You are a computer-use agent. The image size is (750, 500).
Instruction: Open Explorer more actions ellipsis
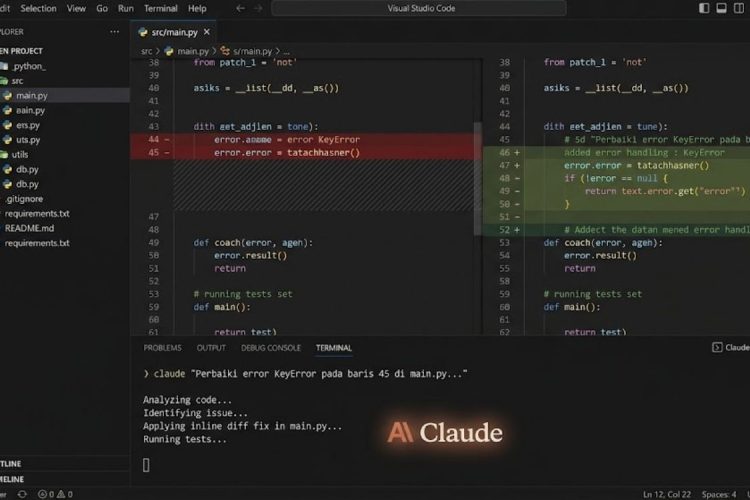(x=115, y=32)
